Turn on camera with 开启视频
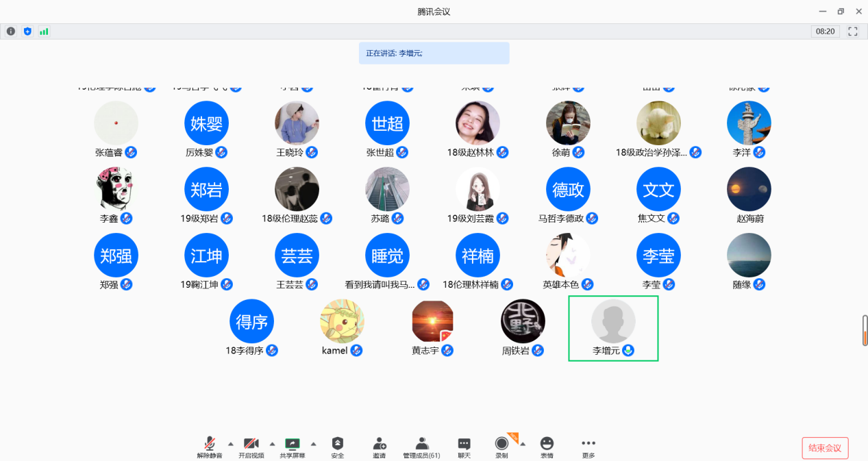Image resolution: width=868 pixels, height=461 pixels. pyautogui.click(x=251, y=447)
